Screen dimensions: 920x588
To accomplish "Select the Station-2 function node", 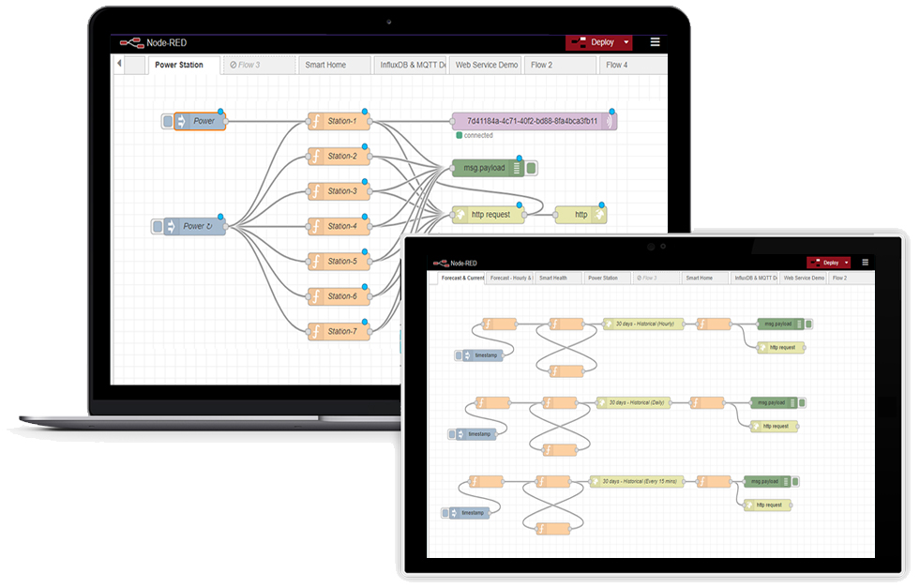I will coord(339,156).
